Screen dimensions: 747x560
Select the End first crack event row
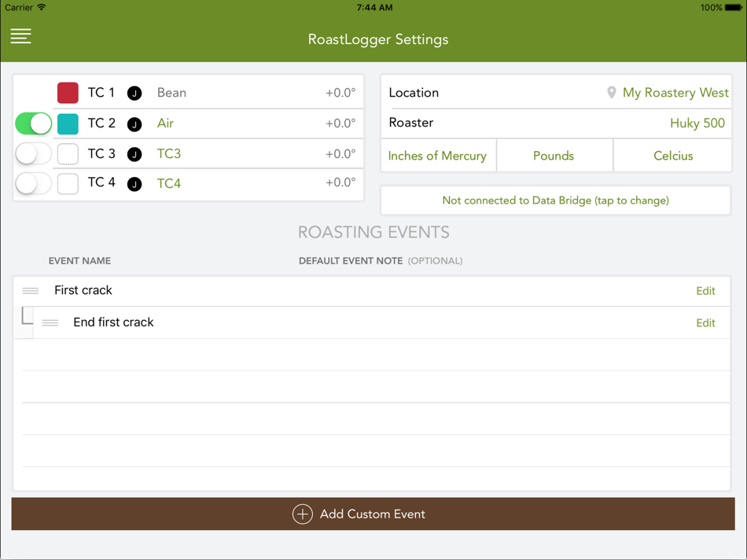tap(372, 322)
